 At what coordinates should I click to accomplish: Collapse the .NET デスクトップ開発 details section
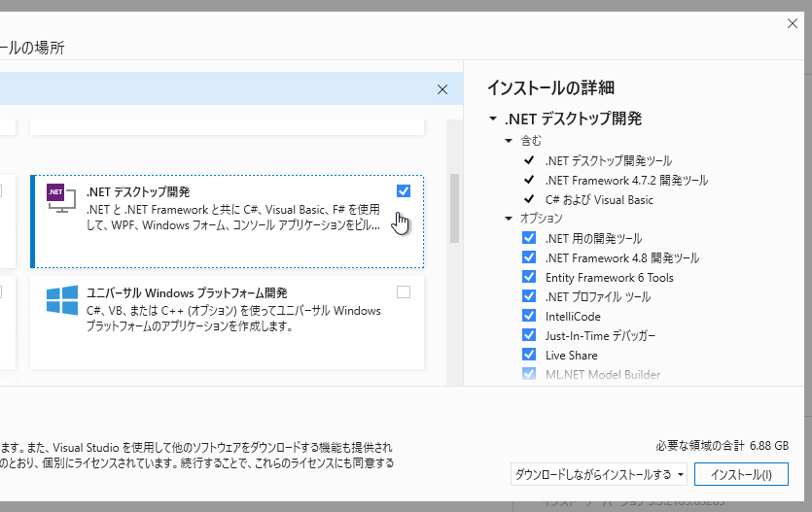[492, 119]
